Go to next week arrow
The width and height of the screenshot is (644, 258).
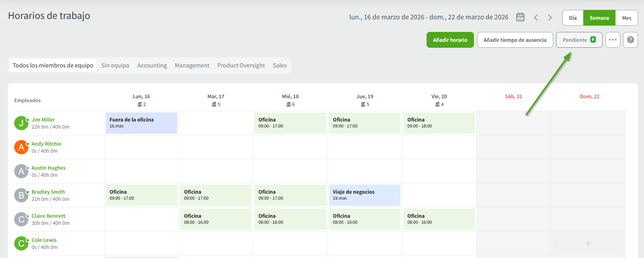pos(550,18)
